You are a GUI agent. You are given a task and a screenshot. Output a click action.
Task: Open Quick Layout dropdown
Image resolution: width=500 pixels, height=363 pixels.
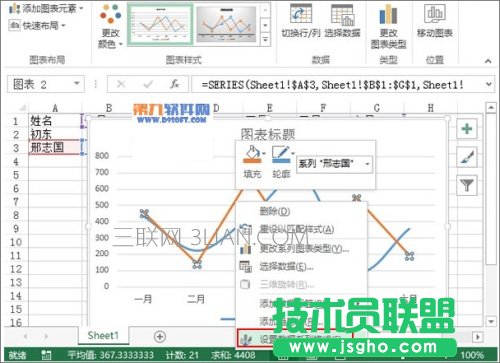37,25
